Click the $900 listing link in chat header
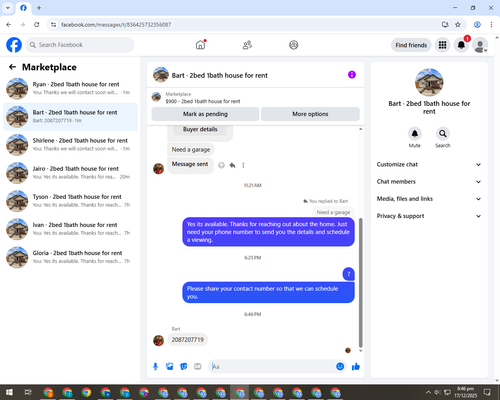500x400 pixels. tap(203, 101)
